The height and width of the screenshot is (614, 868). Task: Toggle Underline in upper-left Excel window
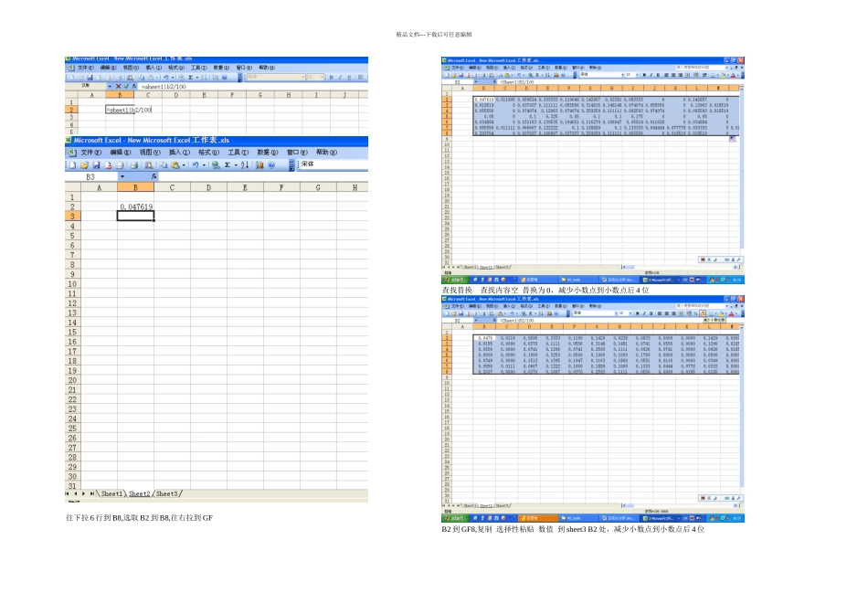coord(349,78)
